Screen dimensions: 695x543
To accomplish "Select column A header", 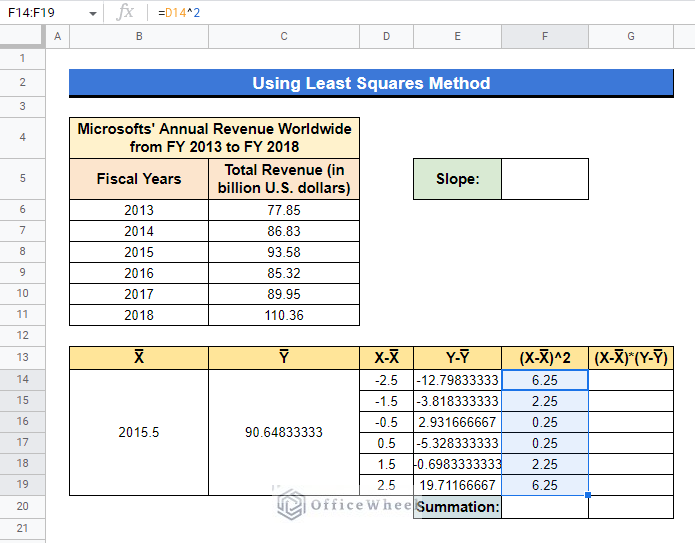I will pyautogui.click(x=58, y=36).
